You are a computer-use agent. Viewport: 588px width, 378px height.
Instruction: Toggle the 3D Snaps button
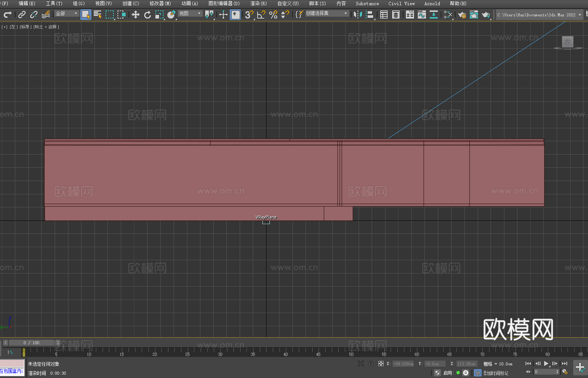point(249,14)
